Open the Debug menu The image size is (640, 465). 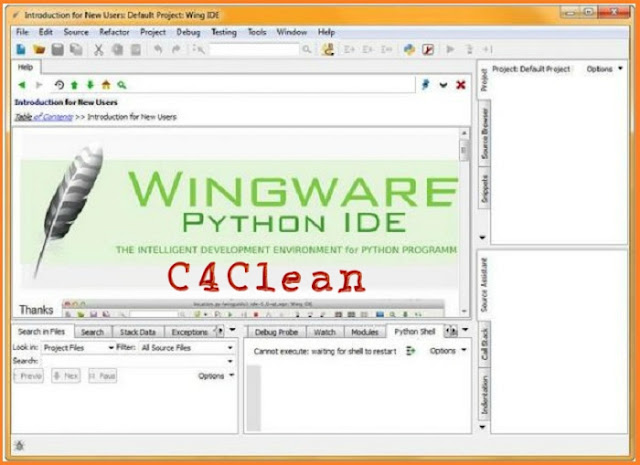[188, 32]
